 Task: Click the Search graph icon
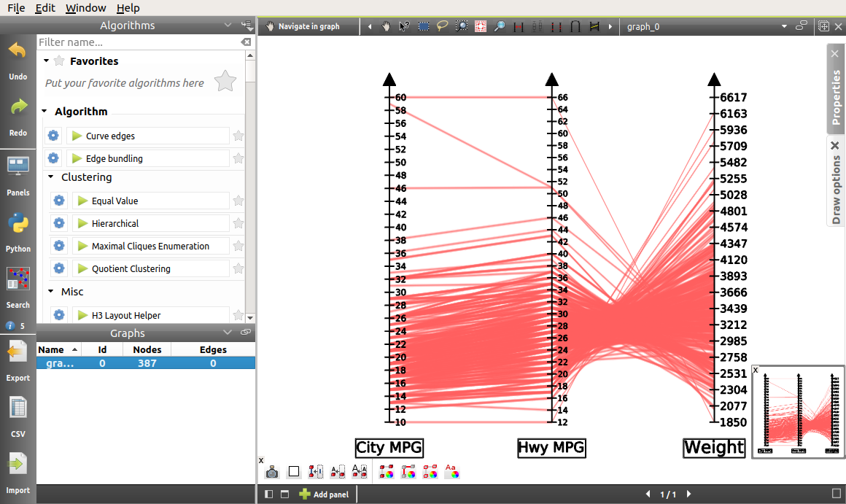18,285
